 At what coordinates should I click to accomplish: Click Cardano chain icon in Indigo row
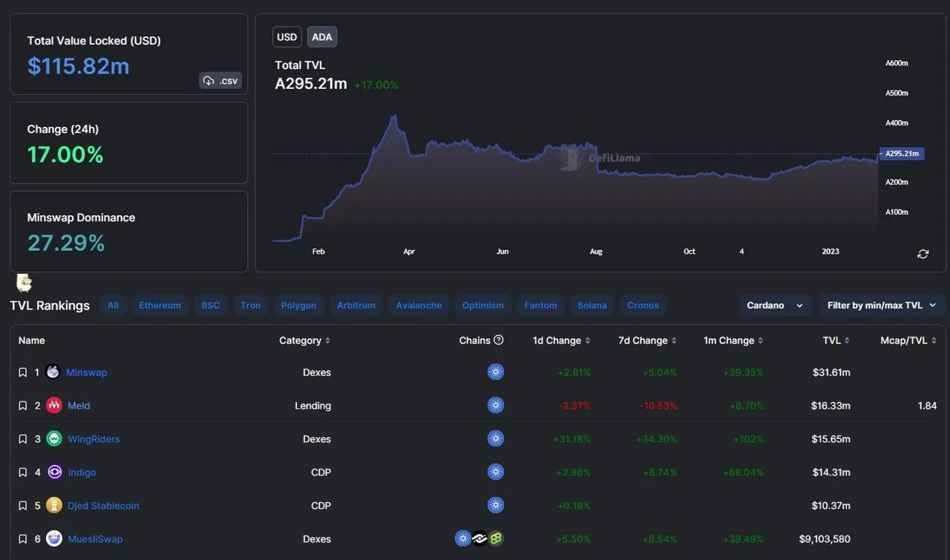click(496, 472)
